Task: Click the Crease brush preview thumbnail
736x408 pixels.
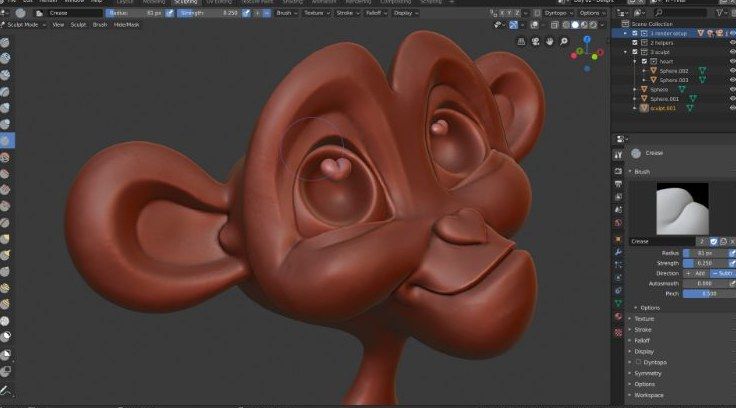Action: click(682, 208)
